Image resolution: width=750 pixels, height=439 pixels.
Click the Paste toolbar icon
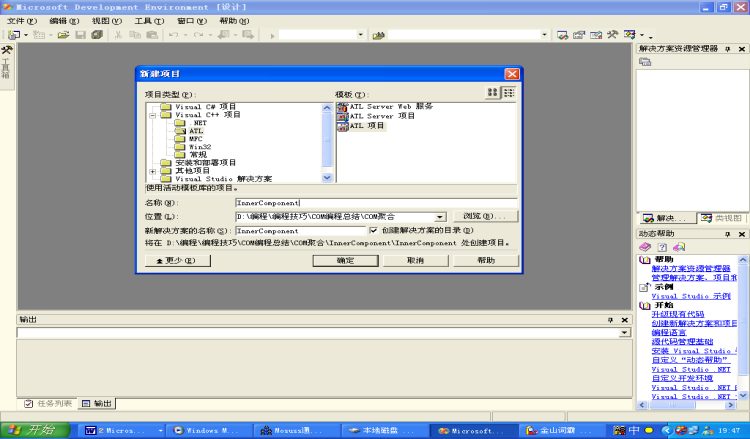tap(152, 35)
